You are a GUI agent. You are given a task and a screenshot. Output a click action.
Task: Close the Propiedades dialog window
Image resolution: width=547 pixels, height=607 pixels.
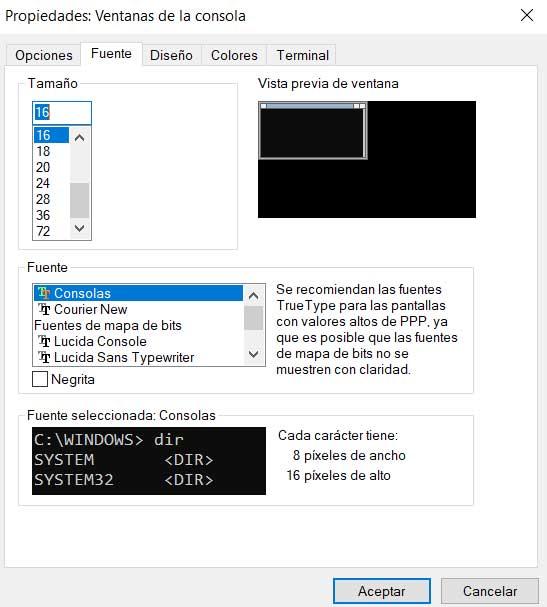(x=527, y=16)
